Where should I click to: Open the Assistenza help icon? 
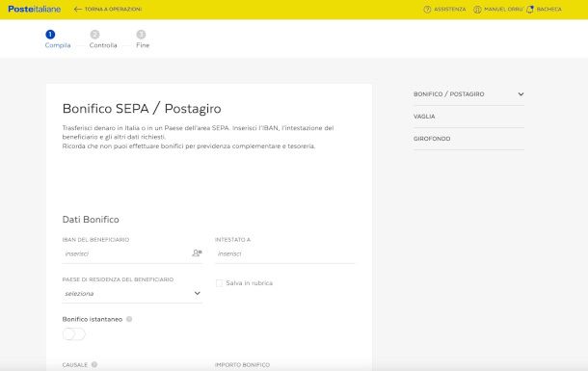(427, 10)
